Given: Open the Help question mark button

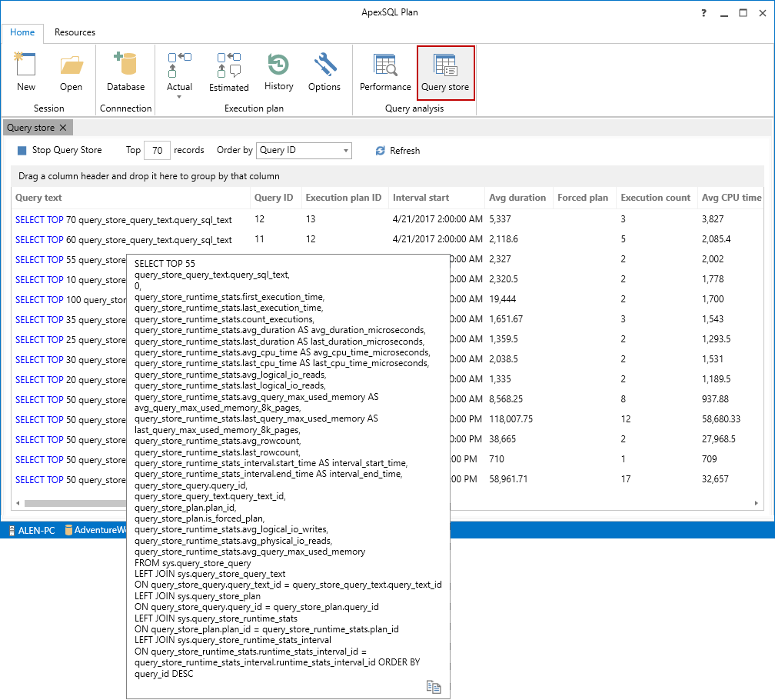Looking at the screenshot, I should (703, 13).
